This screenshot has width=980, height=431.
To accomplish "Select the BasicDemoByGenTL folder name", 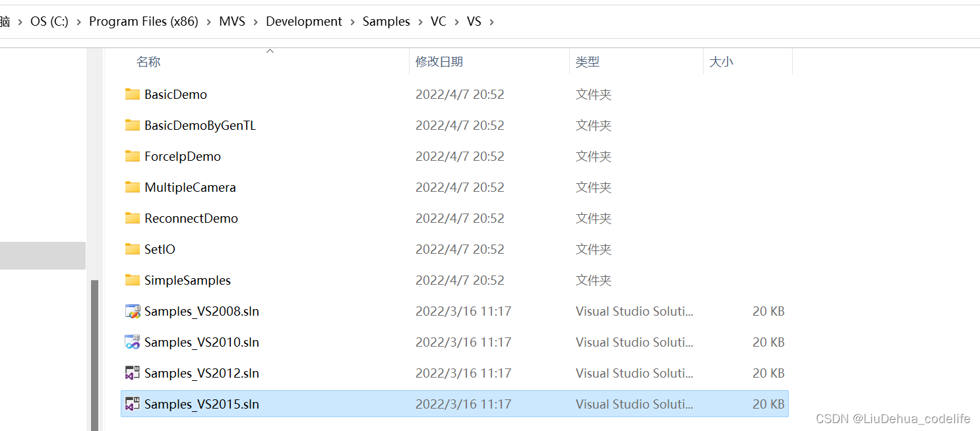I will (x=200, y=125).
